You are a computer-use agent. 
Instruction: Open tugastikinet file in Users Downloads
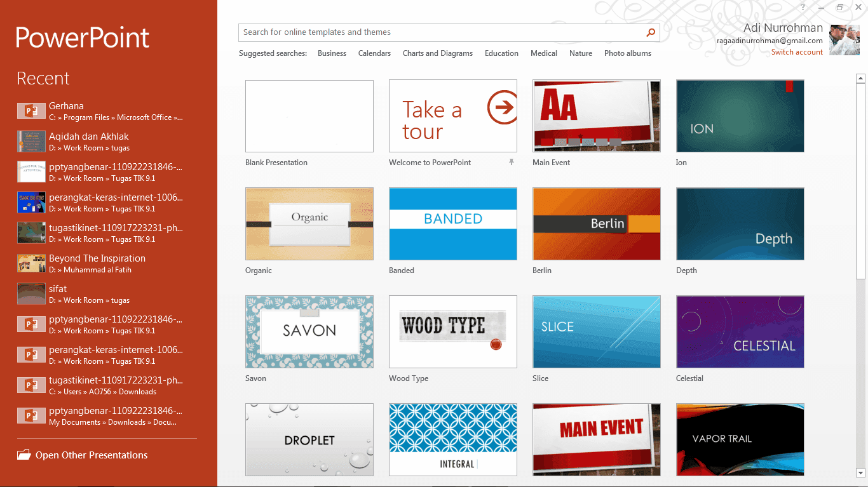[107, 385]
